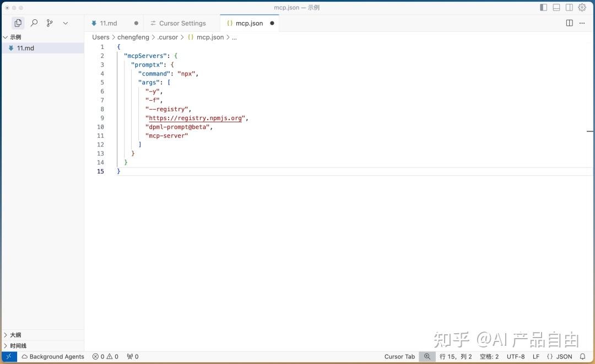Open notifications bell icon
Screen dimensions: 595x364
click(582, 356)
